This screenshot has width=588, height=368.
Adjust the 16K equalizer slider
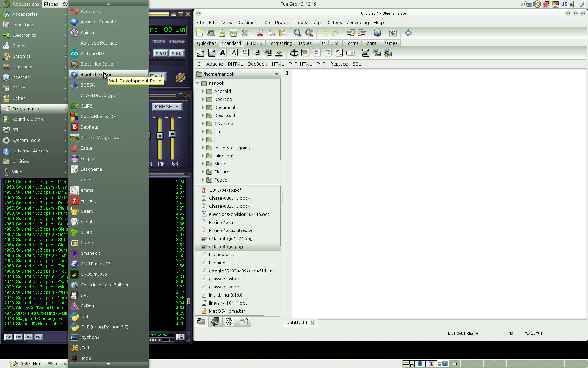(172, 134)
